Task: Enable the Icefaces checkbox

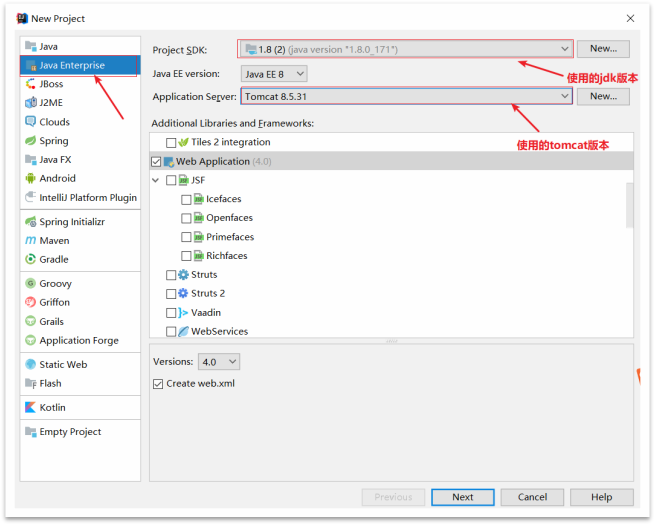Action: 186,200
